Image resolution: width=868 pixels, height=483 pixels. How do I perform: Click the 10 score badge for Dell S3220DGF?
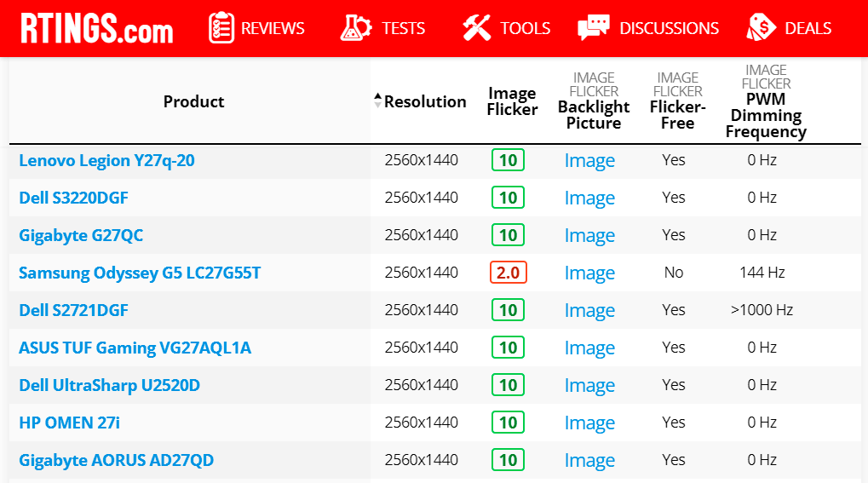point(509,198)
